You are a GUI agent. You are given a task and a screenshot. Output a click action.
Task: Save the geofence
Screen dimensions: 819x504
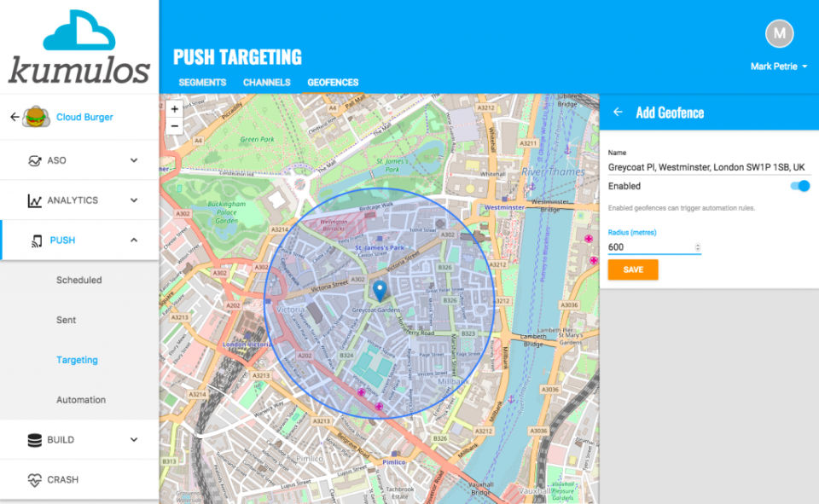[633, 269]
